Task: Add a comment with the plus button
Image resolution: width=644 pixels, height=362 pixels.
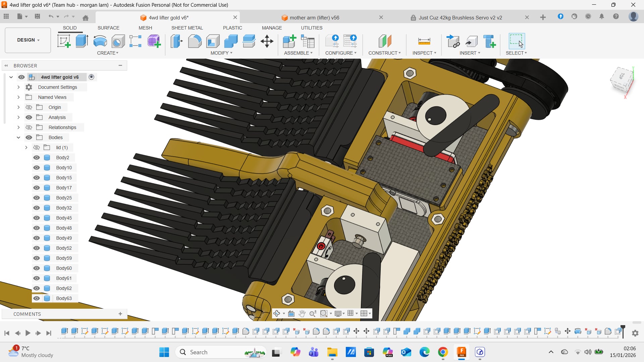Action: click(120, 314)
